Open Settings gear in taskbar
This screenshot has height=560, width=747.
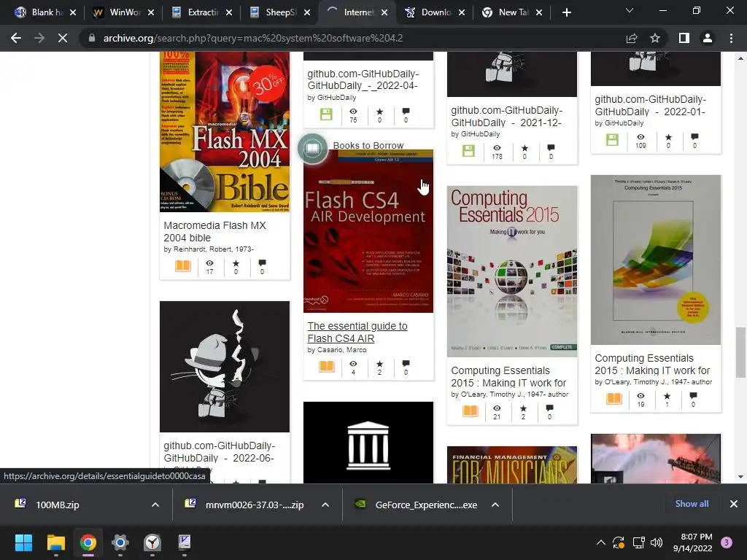pyautogui.click(x=120, y=542)
